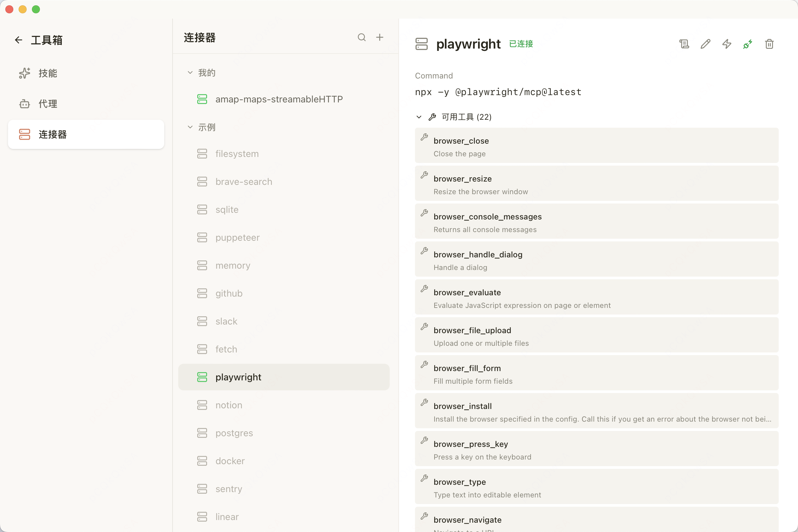This screenshot has width=798, height=532.
Task: Toggle playwright connection with green plug icon
Action: [x=748, y=44]
